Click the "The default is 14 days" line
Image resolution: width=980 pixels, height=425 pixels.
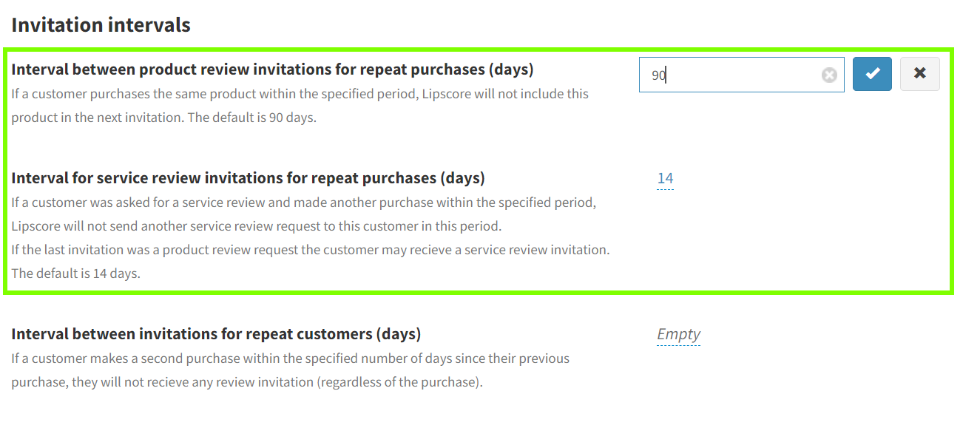75,273
